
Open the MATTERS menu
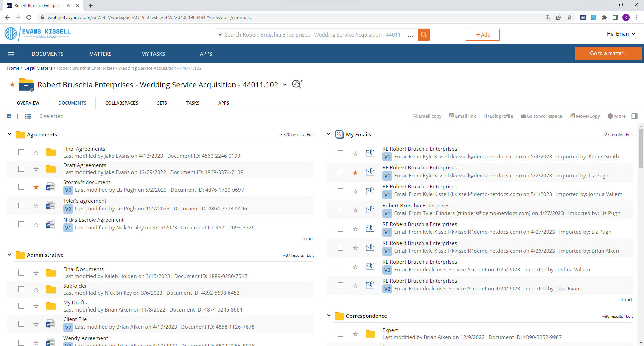[x=100, y=54]
